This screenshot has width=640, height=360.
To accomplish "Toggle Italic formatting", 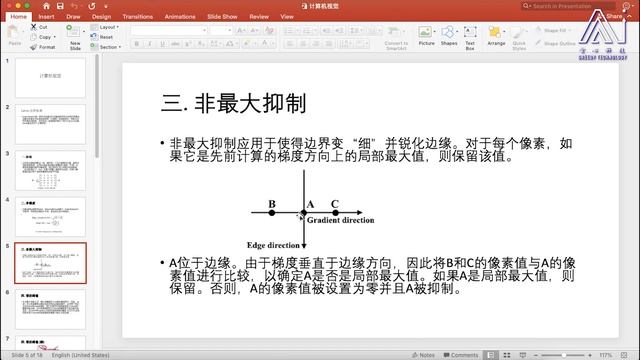I will [x=150, y=44].
